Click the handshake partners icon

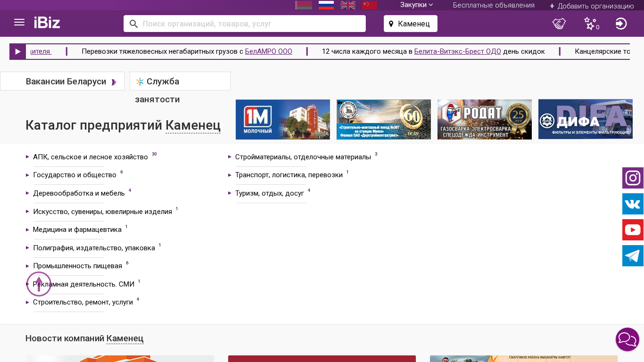click(559, 24)
